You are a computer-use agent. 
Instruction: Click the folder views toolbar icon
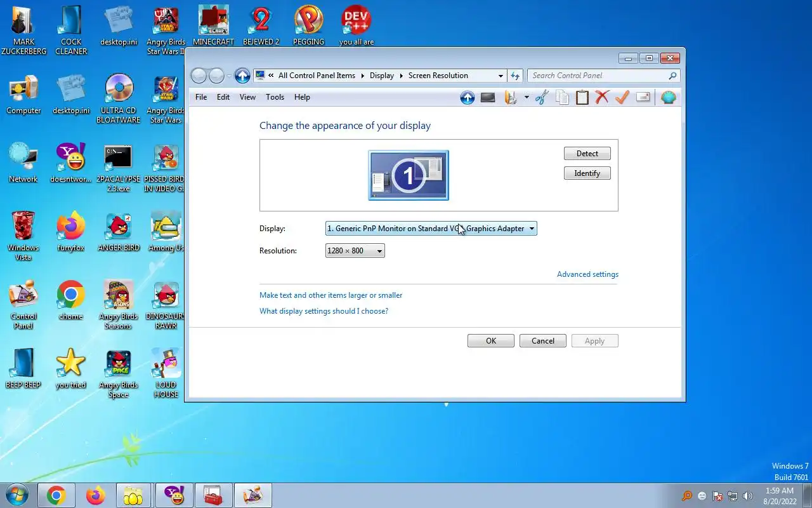click(511, 97)
